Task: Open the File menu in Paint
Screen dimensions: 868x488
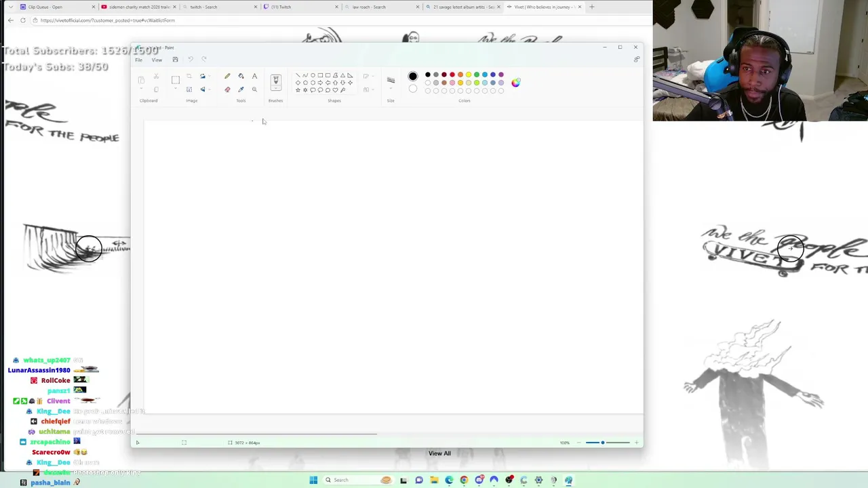Action: [x=138, y=60]
